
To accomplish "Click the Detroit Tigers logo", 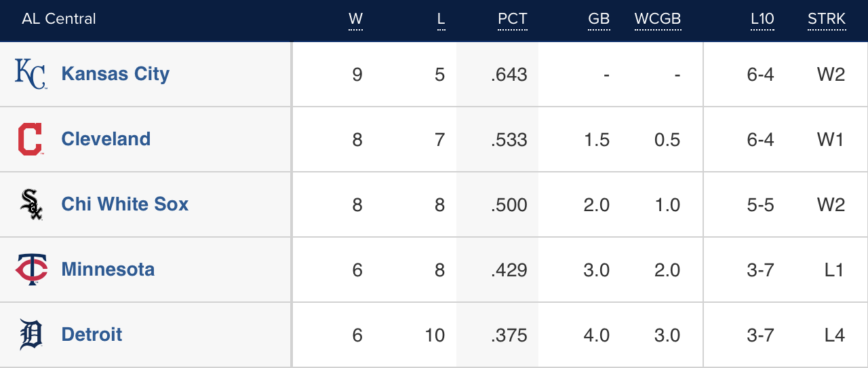I will pyautogui.click(x=31, y=335).
